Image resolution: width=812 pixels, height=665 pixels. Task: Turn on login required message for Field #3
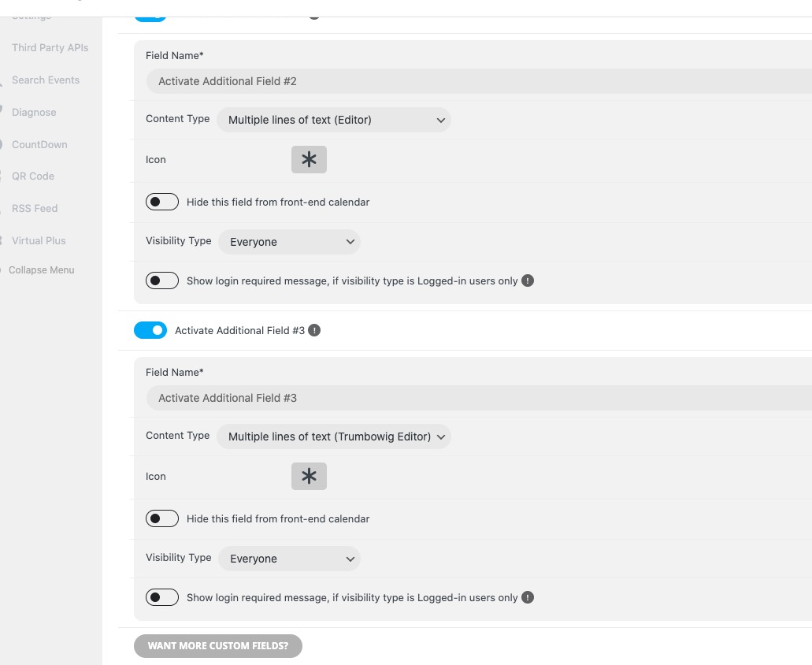point(162,597)
